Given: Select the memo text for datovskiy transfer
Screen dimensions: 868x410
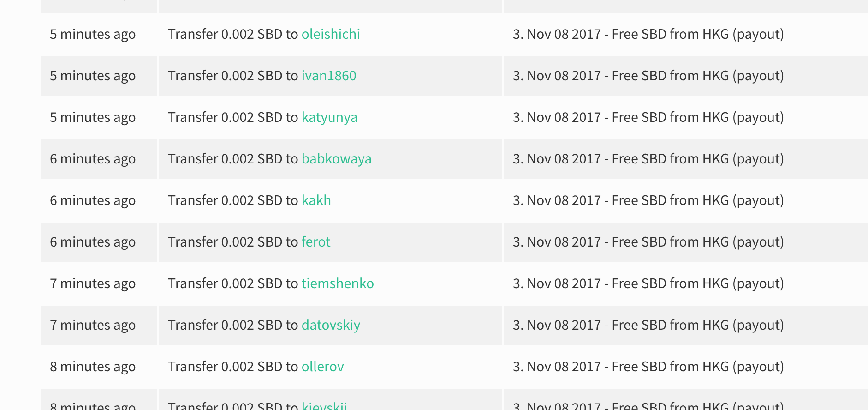Looking at the screenshot, I should pos(648,326).
